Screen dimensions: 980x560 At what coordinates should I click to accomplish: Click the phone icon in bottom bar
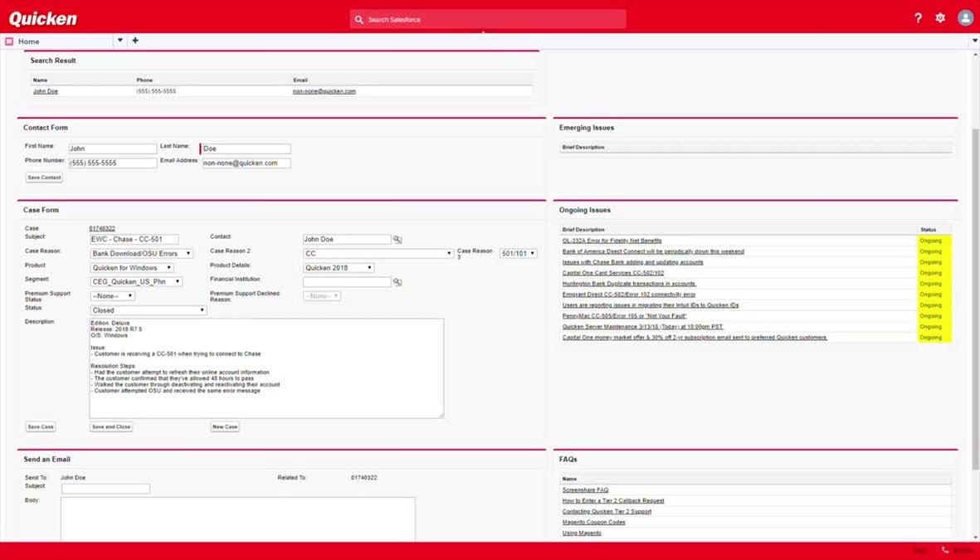tap(945, 550)
